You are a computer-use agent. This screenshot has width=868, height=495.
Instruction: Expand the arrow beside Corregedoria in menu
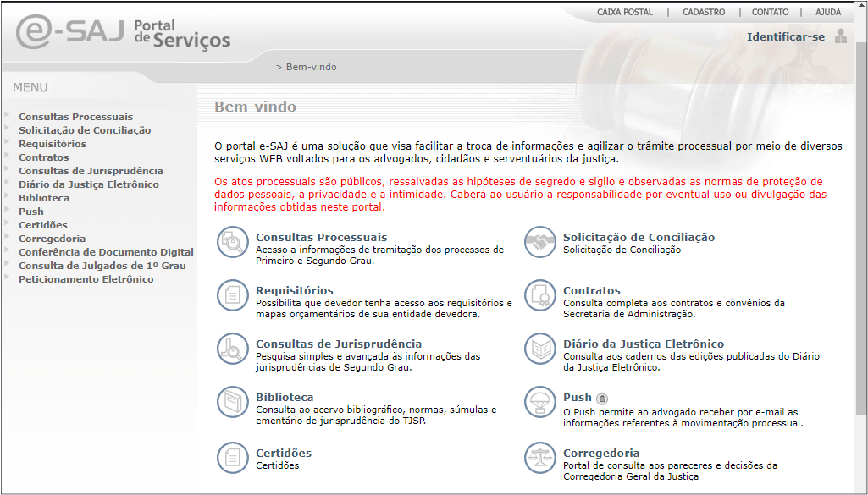(7, 236)
